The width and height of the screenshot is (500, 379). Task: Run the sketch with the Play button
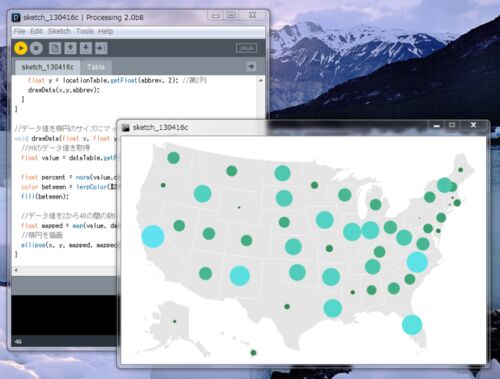pos(20,48)
